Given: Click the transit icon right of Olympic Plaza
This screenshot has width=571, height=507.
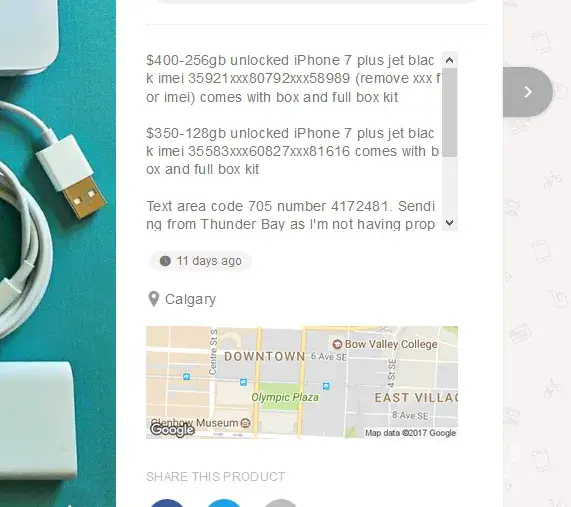Looking at the screenshot, I should [326, 386].
